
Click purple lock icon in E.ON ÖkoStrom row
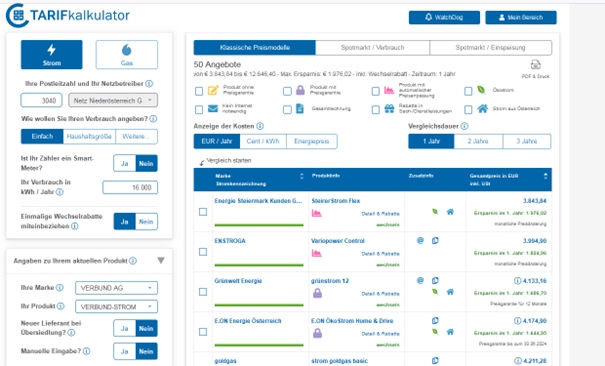317,333
